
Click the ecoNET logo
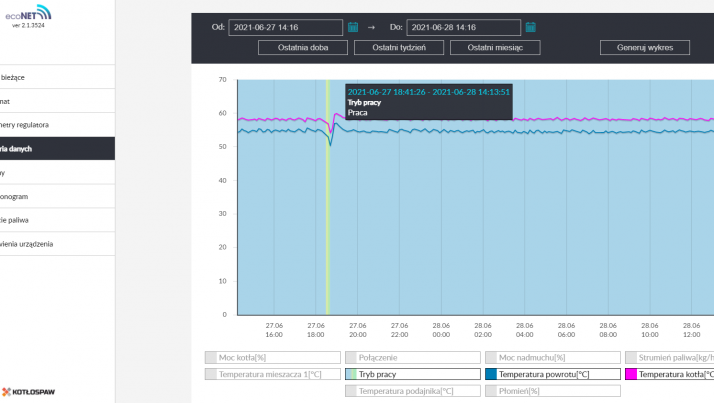coord(28,13)
